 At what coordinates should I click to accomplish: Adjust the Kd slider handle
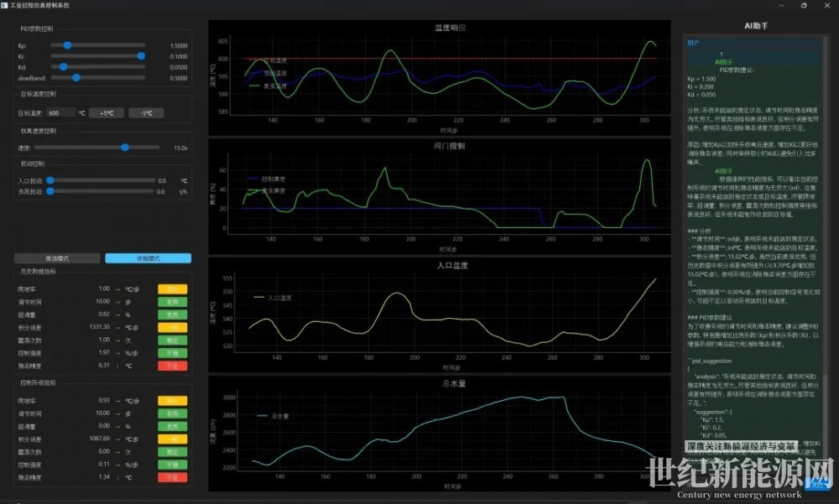point(63,67)
